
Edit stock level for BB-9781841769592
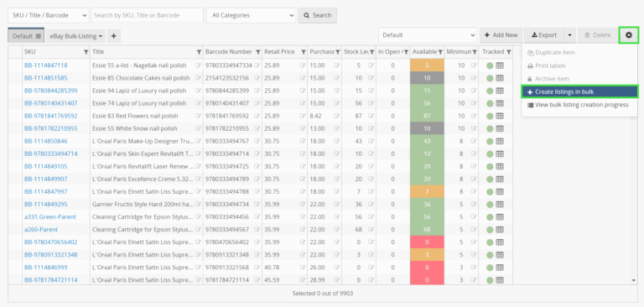click(371, 116)
